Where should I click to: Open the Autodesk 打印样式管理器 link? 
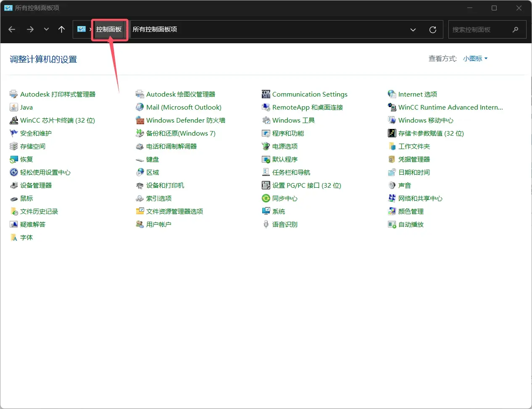coord(58,94)
